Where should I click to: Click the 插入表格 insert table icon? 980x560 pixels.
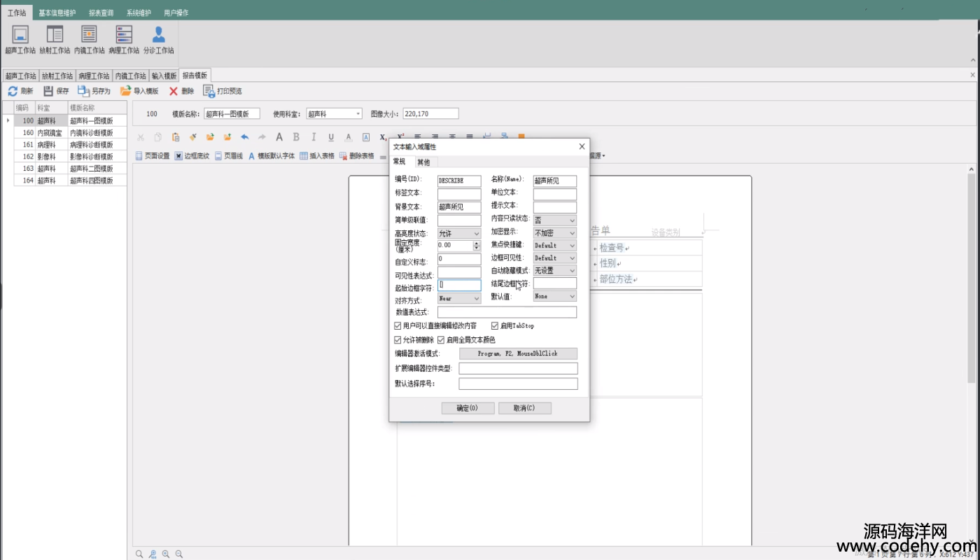click(304, 156)
